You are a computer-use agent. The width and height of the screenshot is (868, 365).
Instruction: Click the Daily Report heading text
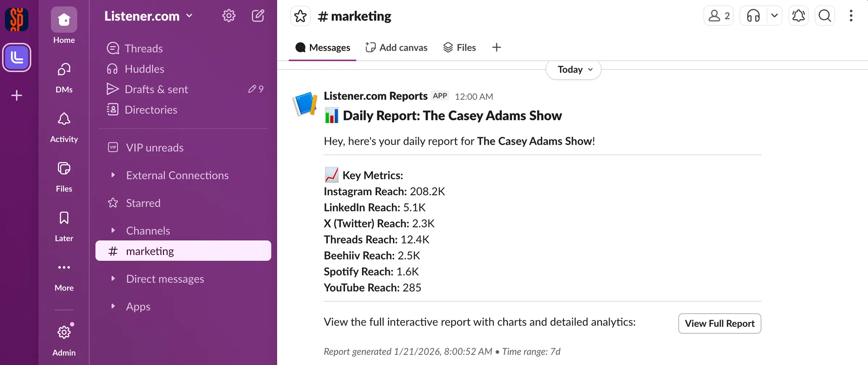click(452, 116)
